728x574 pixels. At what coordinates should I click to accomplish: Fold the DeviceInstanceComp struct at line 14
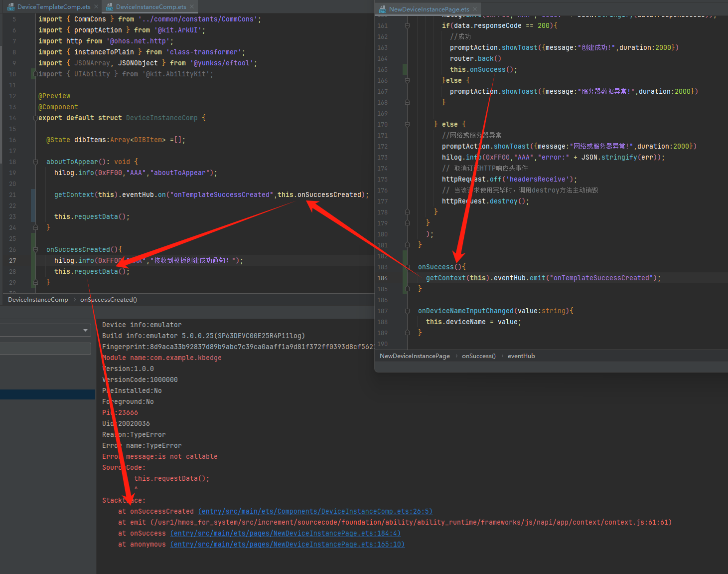(x=35, y=118)
